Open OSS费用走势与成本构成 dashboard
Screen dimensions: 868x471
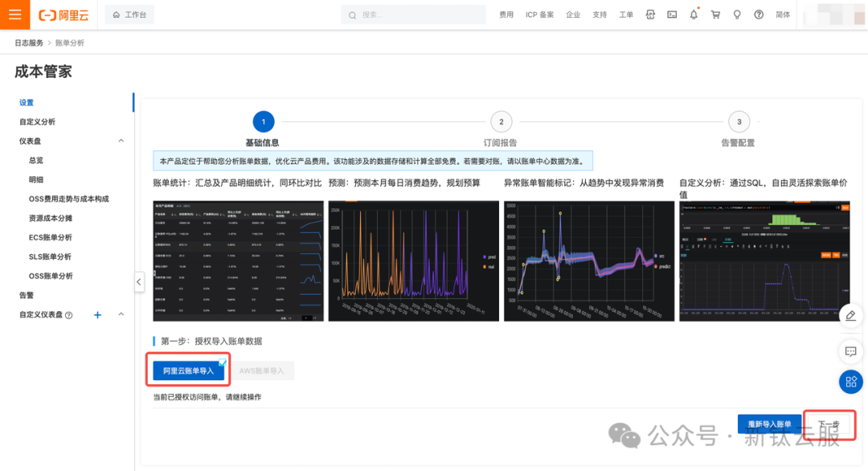68,199
